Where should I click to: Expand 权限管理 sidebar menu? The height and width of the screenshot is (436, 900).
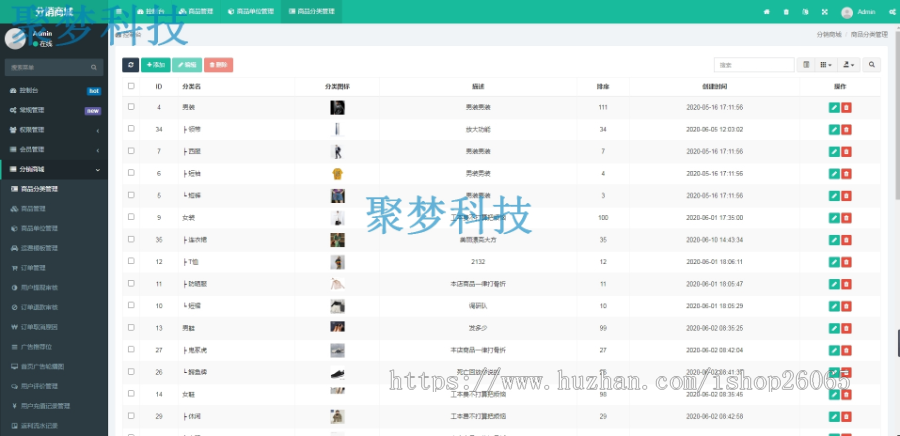54,130
